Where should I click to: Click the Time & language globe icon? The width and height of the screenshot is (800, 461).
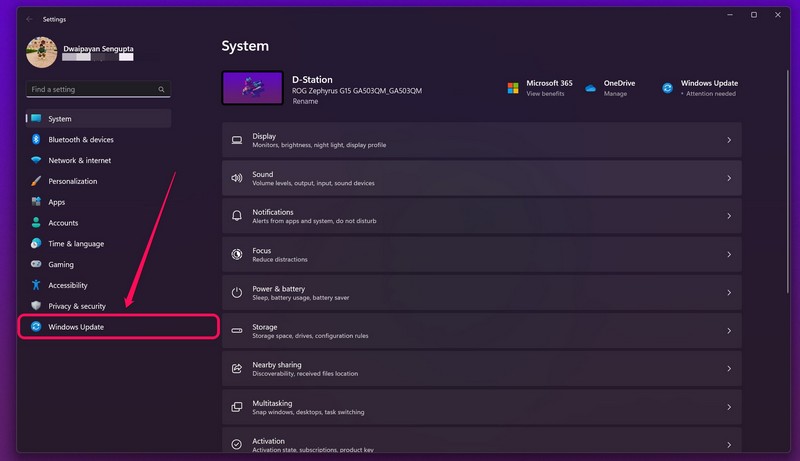click(x=36, y=244)
